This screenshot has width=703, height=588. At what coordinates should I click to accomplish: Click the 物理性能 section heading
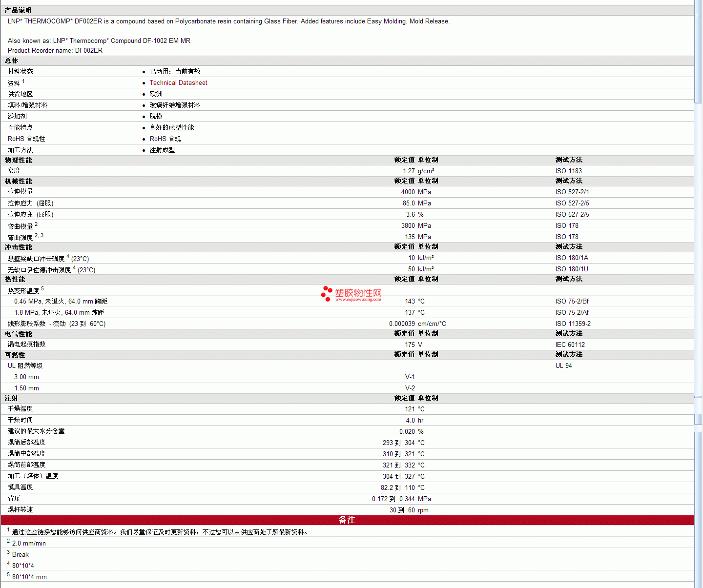[18, 160]
